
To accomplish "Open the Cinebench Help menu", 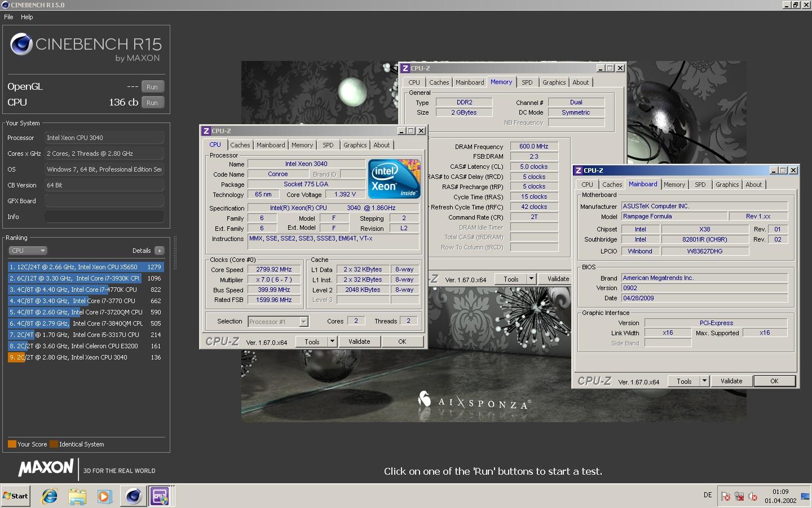I will pyautogui.click(x=27, y=17).
